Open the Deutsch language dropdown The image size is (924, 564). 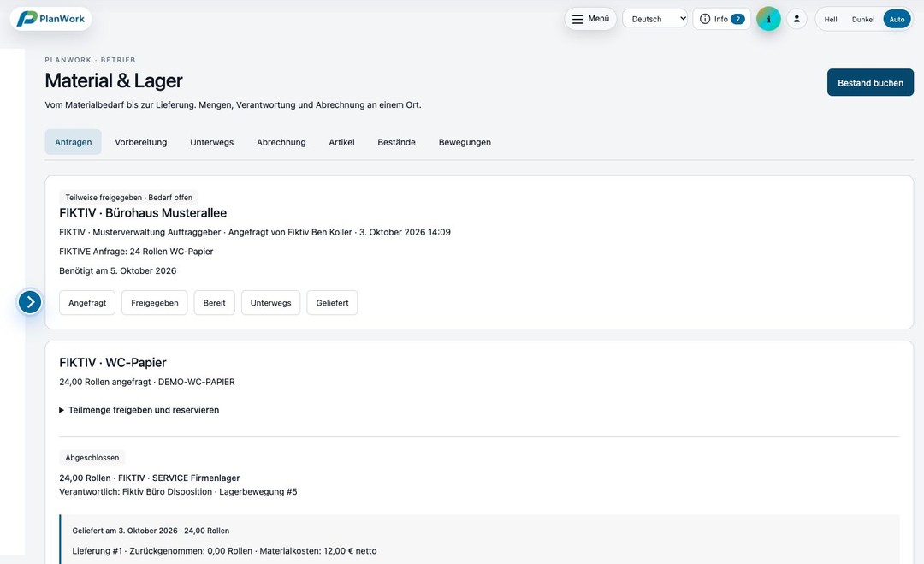(x=654, y=19)
